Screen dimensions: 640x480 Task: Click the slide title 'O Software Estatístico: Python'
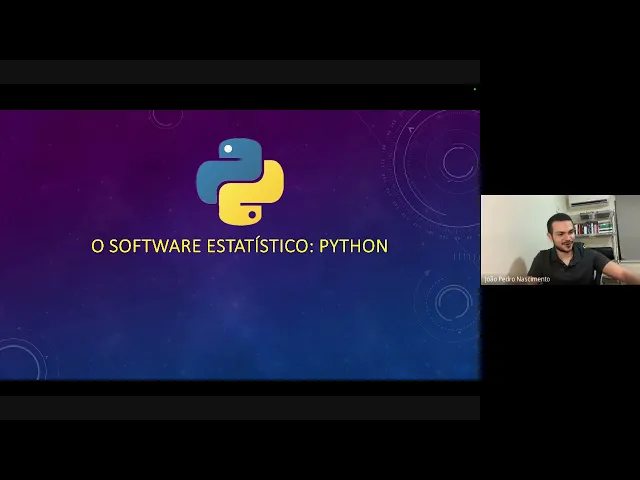click(x=239, y=246)
